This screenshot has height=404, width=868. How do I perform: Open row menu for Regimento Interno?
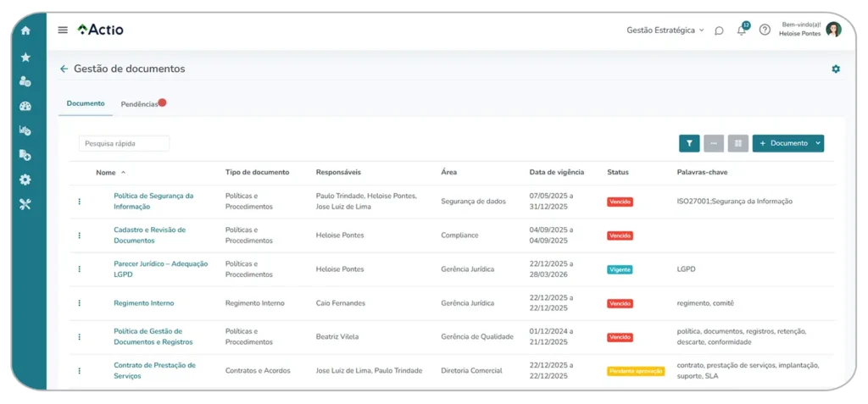(x=80, y=303)
